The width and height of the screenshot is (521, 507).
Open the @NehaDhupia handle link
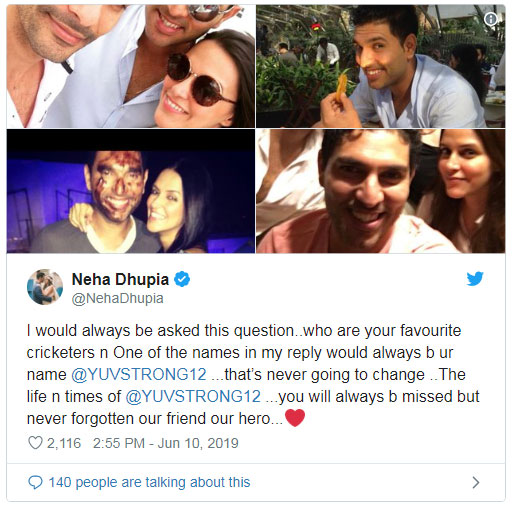pos(118,298)
